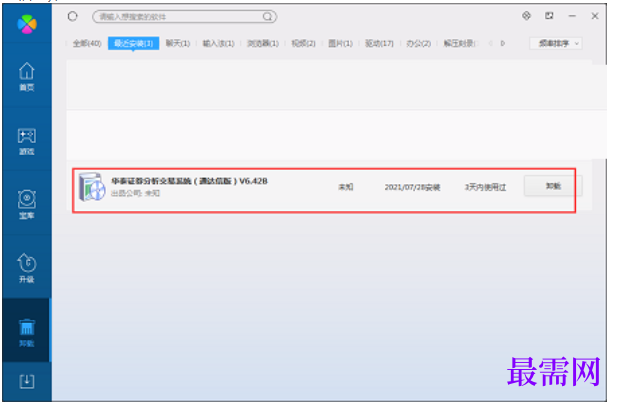
Task: Open the 升级 upgrade section icon
Action: 26,268
